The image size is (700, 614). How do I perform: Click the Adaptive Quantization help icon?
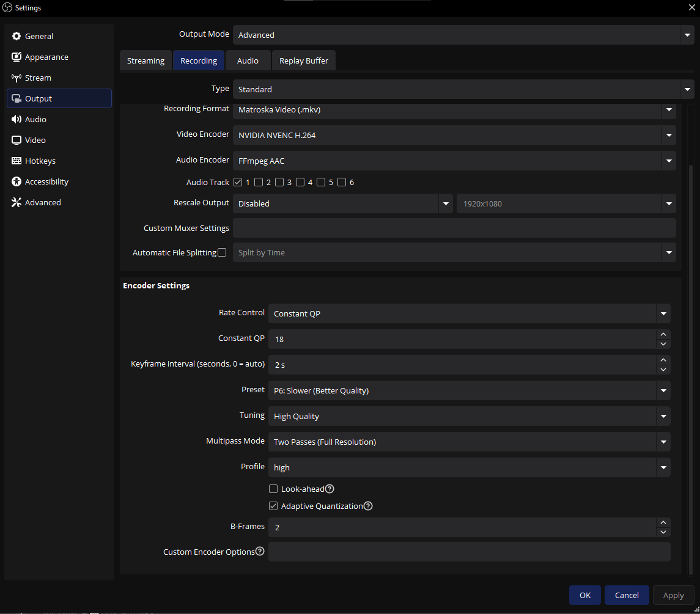[x=368, y=506]
